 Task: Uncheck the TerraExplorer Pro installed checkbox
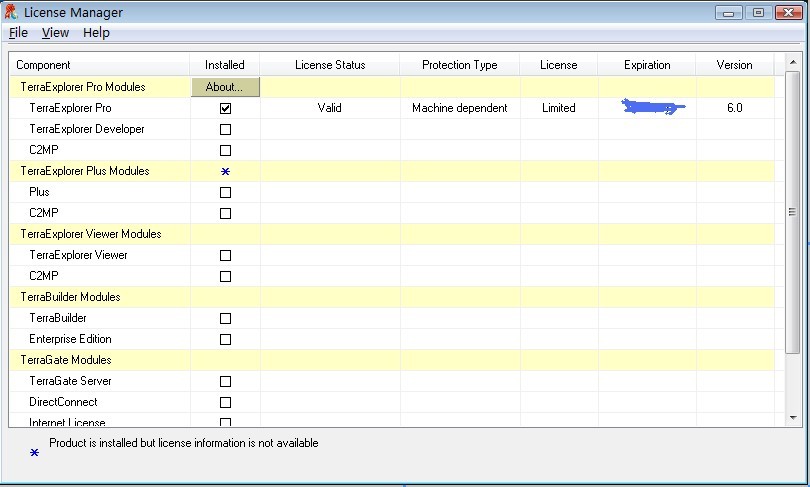[225, 108]
